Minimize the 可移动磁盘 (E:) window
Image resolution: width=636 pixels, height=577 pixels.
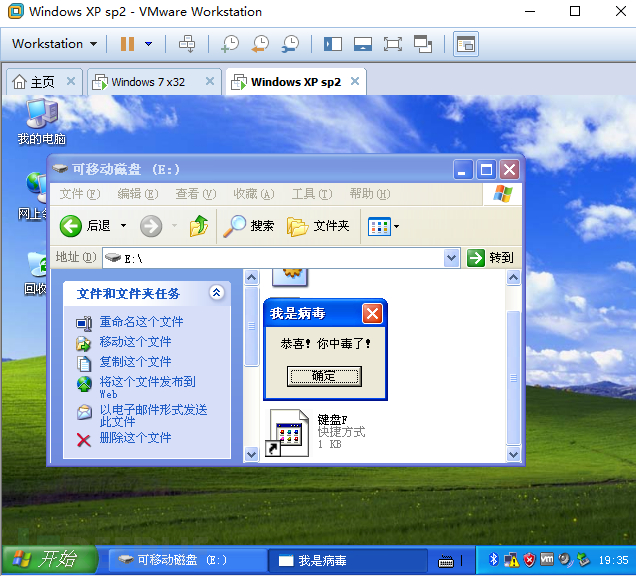(x=463, y=169)
